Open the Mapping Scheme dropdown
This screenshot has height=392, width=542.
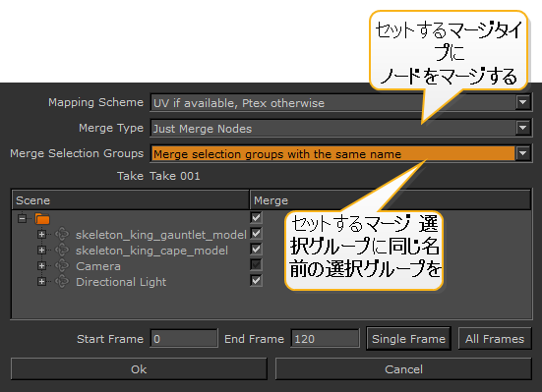(x=523, y=102)
